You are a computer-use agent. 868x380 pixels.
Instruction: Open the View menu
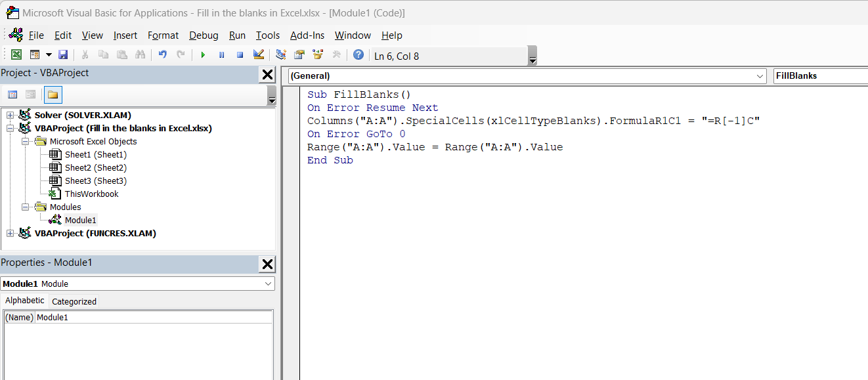point(93,35)
